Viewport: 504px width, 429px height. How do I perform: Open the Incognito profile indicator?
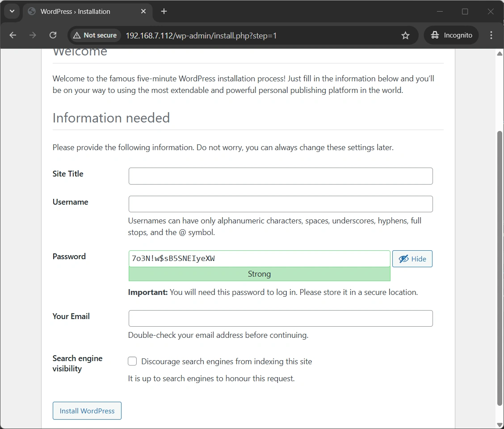[451, 35]
